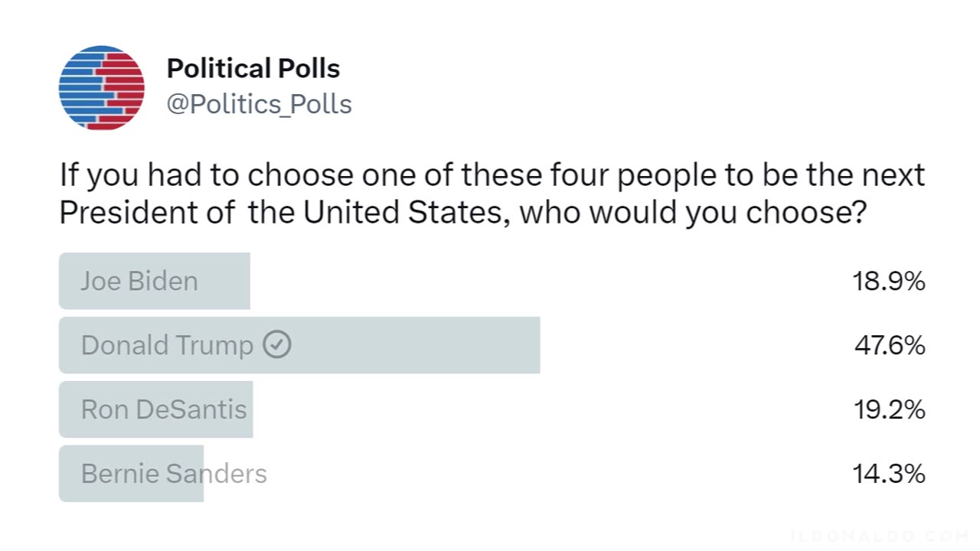Click the 19.2% result for Ron DeSantis

click(x=889, y=410)
